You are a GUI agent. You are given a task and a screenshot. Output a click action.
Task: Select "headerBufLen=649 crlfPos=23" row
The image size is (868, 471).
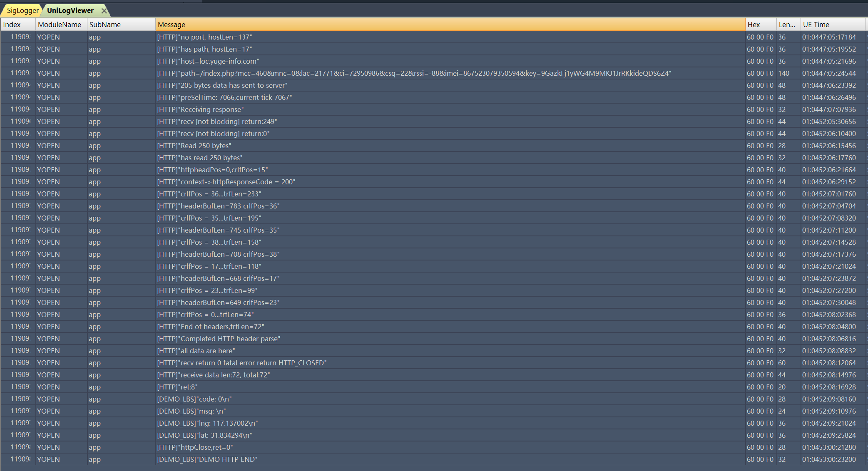pyautogui.click(x=433, y=302)
